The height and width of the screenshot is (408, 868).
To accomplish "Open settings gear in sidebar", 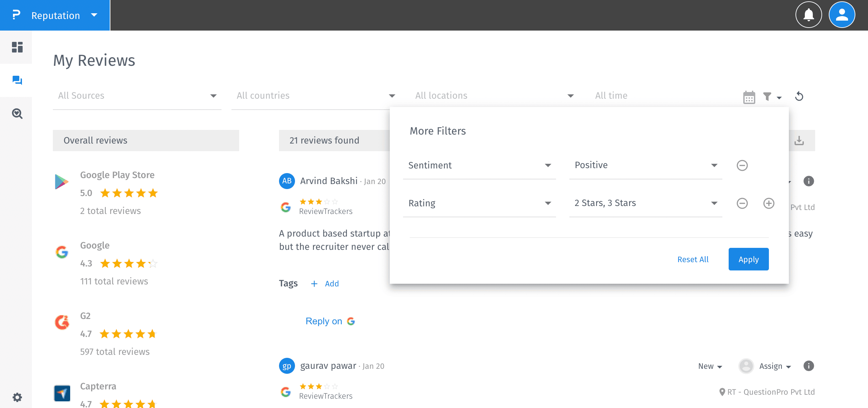I will (x=17, y=397).
